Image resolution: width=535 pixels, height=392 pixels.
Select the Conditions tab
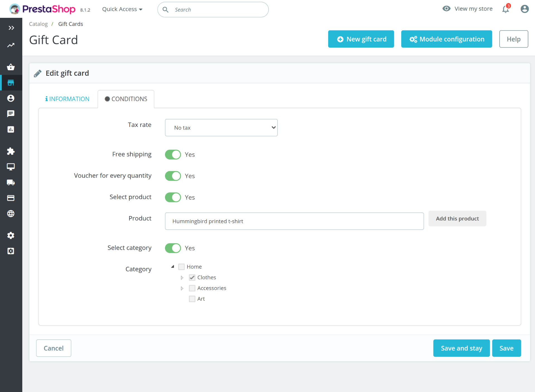click(x=126, y=99)
